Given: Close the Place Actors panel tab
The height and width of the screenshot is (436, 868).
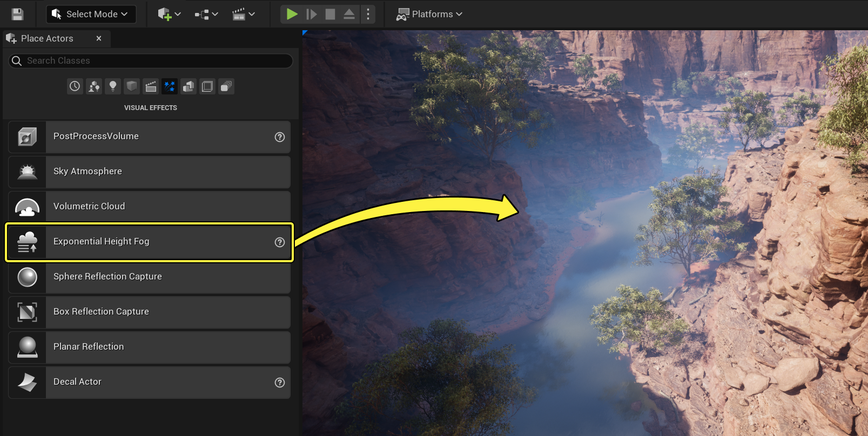Looking at the screenshot, I should [x=99, y=38].
